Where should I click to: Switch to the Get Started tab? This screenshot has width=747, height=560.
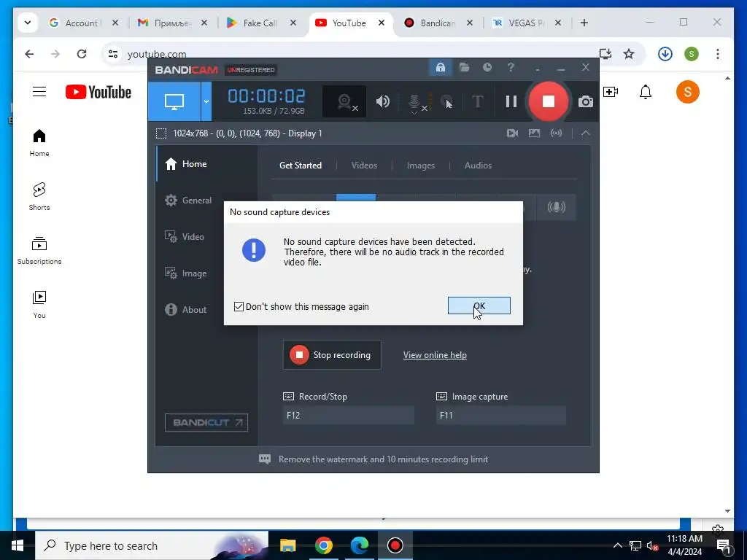point(300,166)
